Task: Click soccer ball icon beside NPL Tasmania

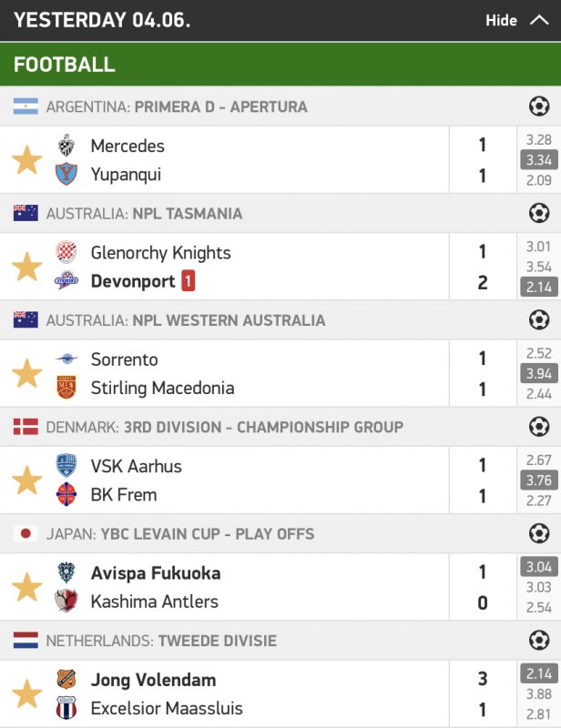Action: pos(539,214)
